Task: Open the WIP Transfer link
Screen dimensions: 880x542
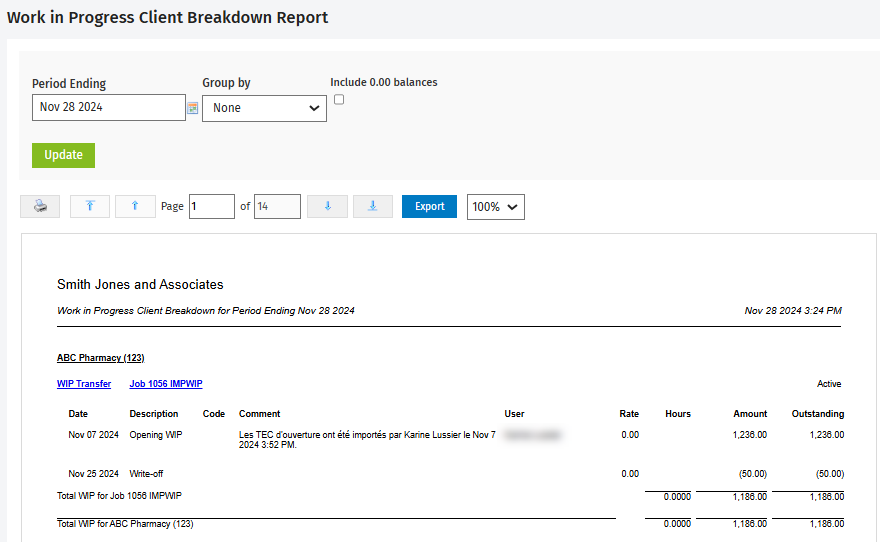Action: point(84,384)
